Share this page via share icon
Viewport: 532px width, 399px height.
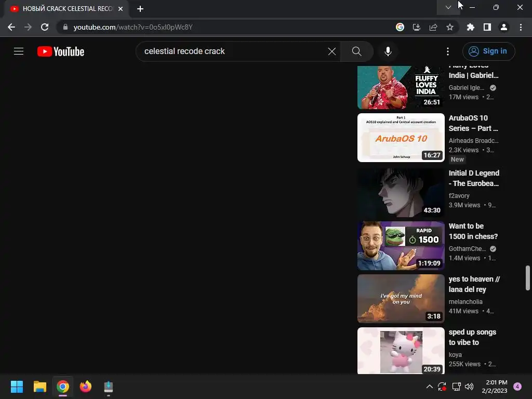(433, 27)
